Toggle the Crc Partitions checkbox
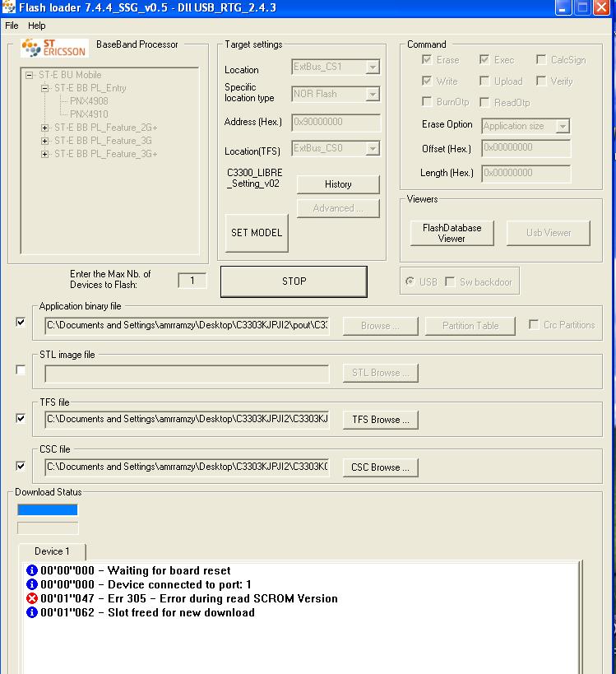Image resolution: width=616 pixels, height=674 pixels. (534, 324)
